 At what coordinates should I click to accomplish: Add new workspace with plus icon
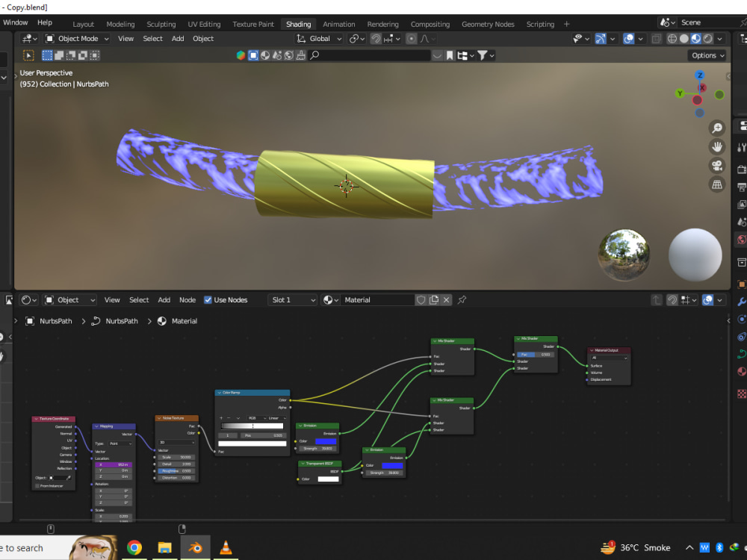pos(566,25)
